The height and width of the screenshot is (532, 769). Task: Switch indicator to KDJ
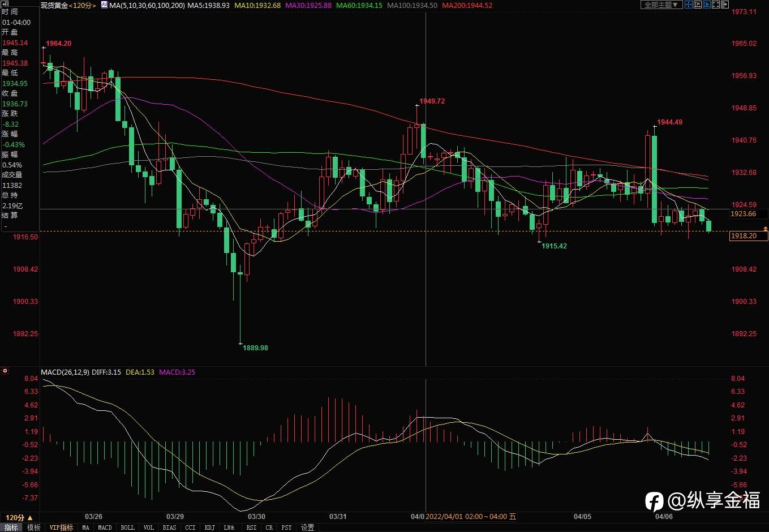209,527
